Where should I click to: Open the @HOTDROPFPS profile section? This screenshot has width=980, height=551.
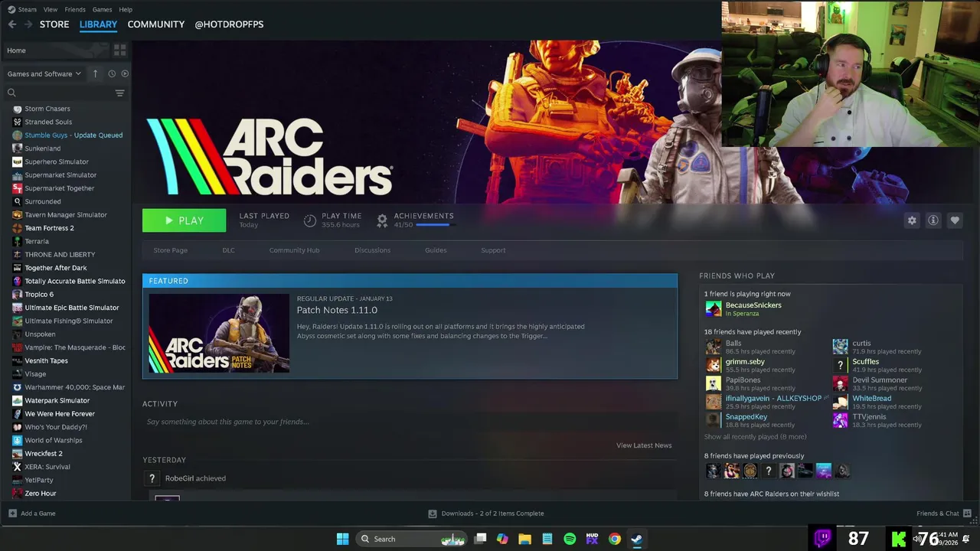[x=229, y=24]
